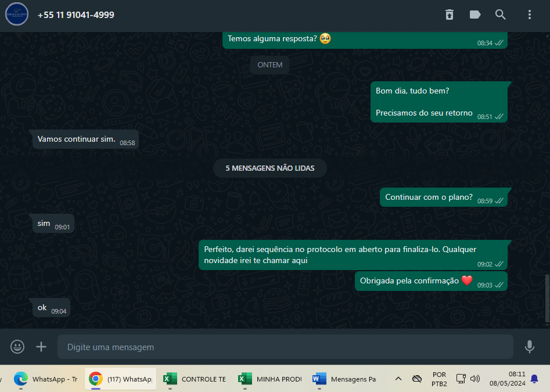Open the volume speaker tray icon
The height and width of the screenshot is (392, 550).
click(475, 379)
